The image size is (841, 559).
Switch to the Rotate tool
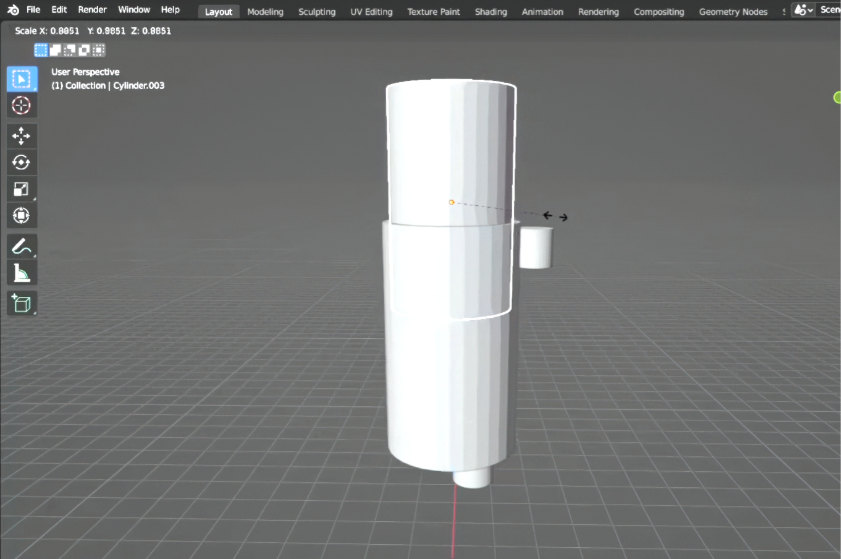point(21,162)
